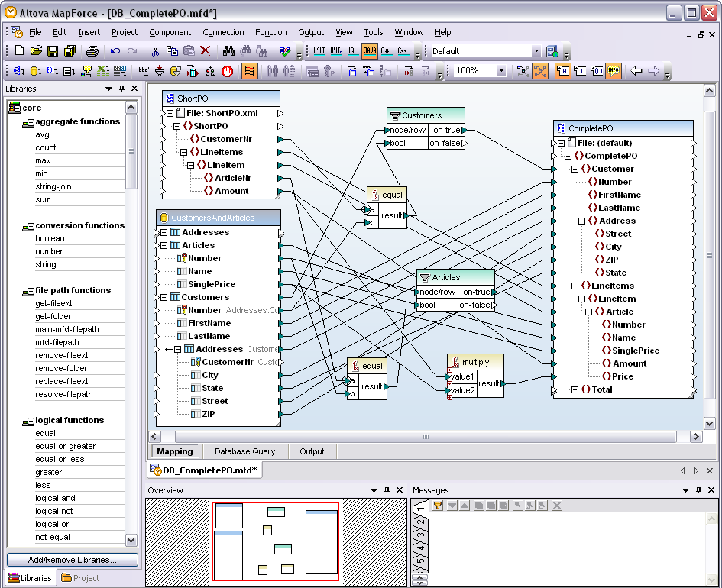
Task: Close the Libraries panel
Action: pyautogui.click(x=134, y=89)
